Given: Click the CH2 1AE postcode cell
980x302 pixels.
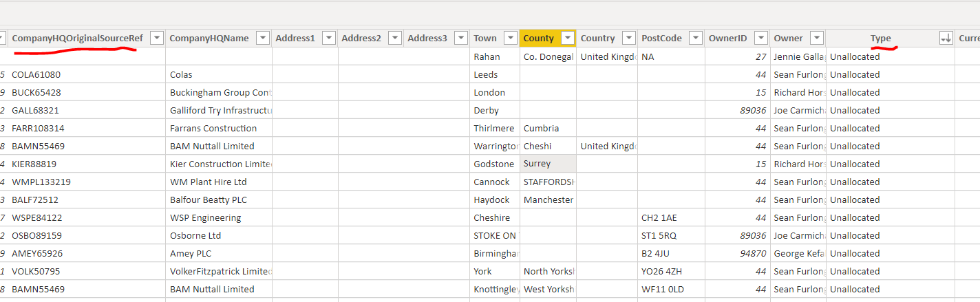Looking at the screenshot, I should [671, 217].
